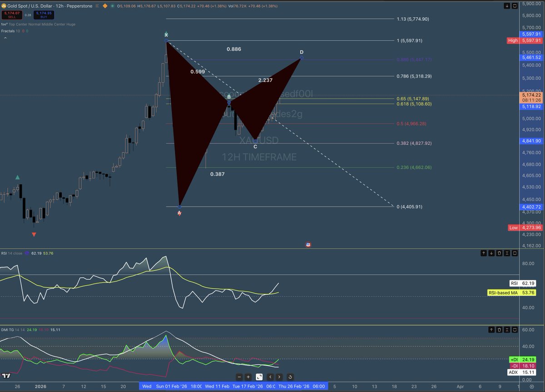
Task: Click the current price label 5,174.22
Action: (532, 95)
